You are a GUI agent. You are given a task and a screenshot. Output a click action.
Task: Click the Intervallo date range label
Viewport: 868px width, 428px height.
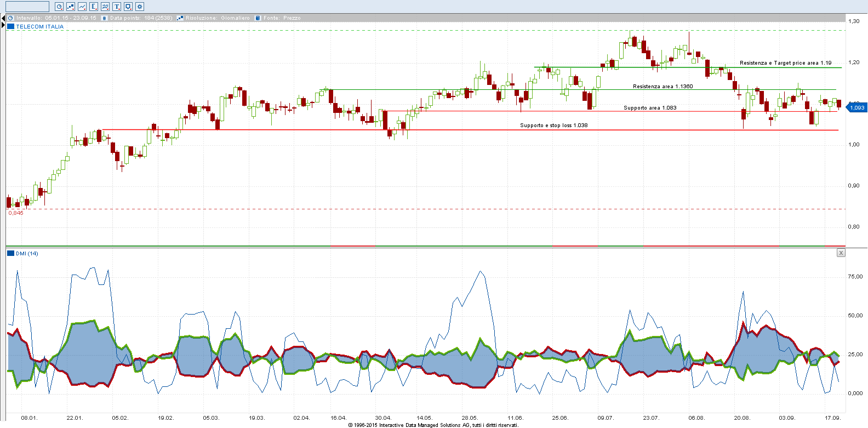click(56, 18)
